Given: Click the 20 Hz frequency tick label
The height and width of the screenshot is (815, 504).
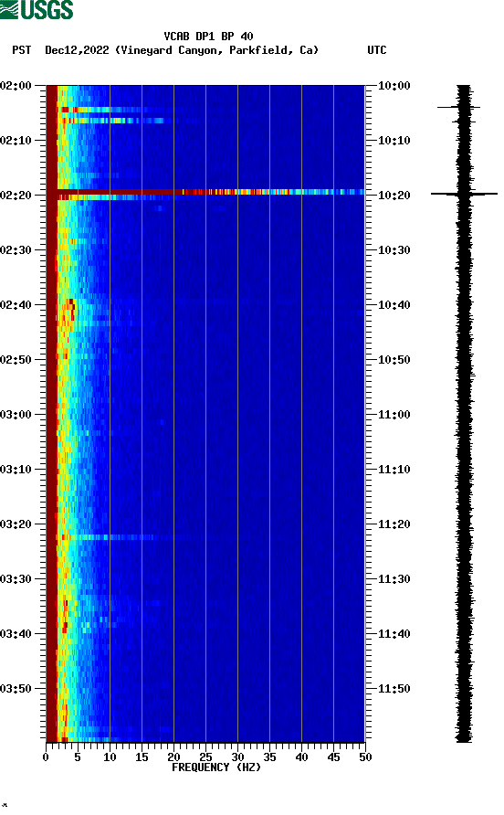Looking at the screenshot, I should tap(173, 757).
